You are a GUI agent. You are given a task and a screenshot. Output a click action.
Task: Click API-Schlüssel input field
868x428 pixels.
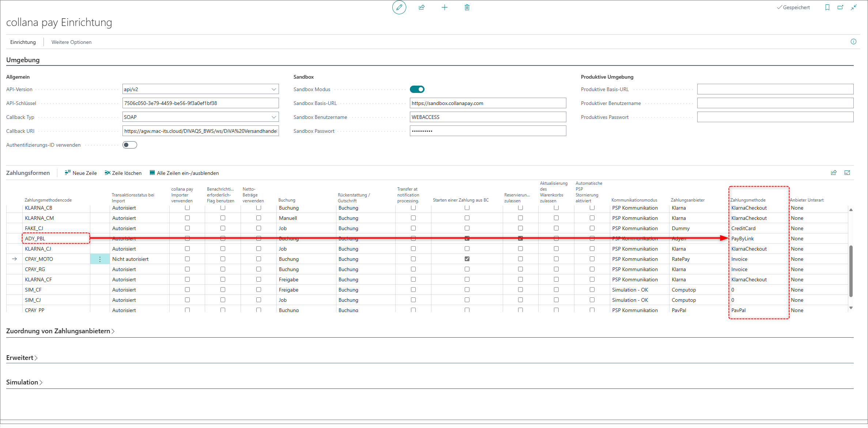coord(200,103)
